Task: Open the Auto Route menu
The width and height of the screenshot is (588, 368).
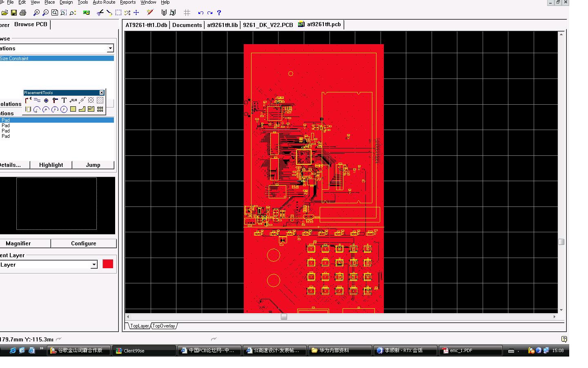Action: click(104, 2)
